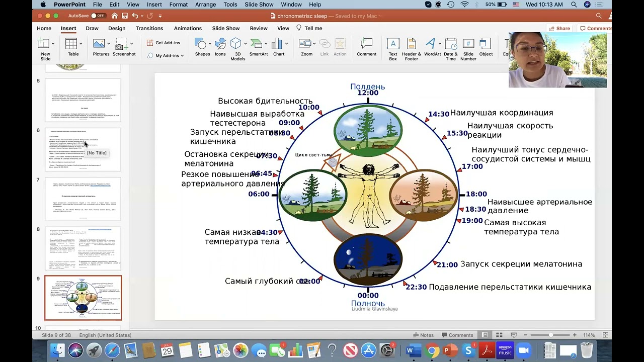This screenshot has width=644, height=362.
Task: Open Header & Footer settings
Action: point(412,49)
